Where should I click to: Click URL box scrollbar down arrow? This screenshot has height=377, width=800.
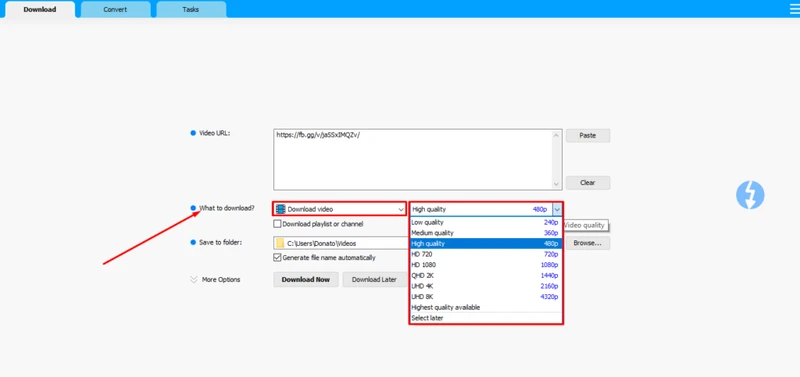coord(557,184)
